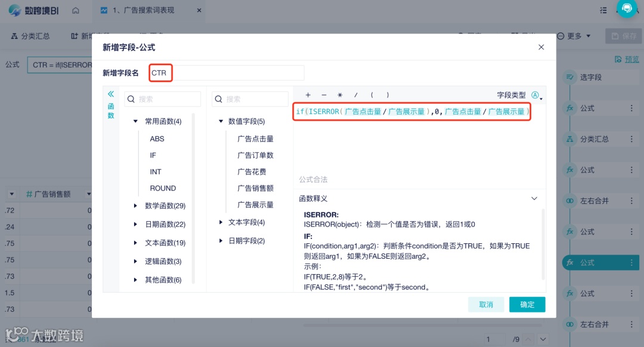This screenshot has width=644, height=347.
Task: Open the customer service chat bubble icon
Action: 626,8
